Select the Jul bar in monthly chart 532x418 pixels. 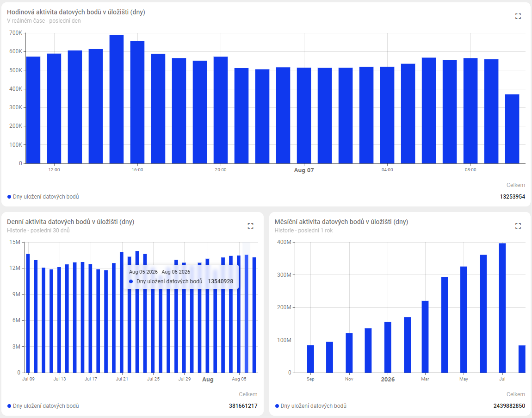502,308
